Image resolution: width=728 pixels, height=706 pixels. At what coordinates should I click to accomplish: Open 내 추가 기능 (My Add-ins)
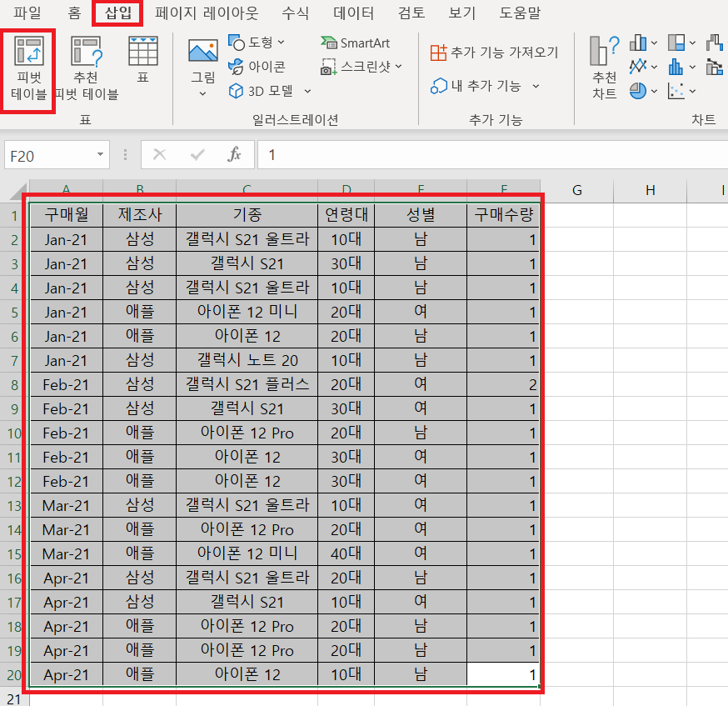[x=475, y=86]
